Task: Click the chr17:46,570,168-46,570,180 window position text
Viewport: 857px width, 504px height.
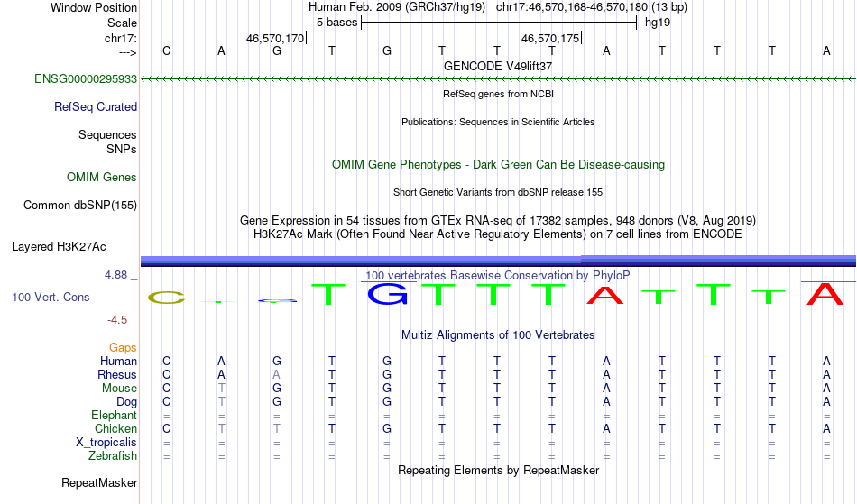Action: pyautogui.click(x=572, y=7)
